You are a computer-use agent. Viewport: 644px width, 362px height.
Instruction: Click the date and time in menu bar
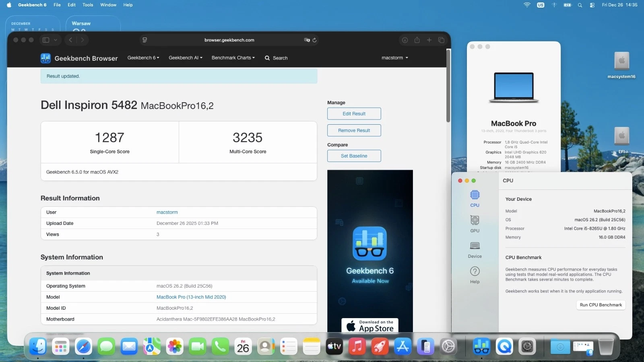pyautogui.click(x=619, y=5)
